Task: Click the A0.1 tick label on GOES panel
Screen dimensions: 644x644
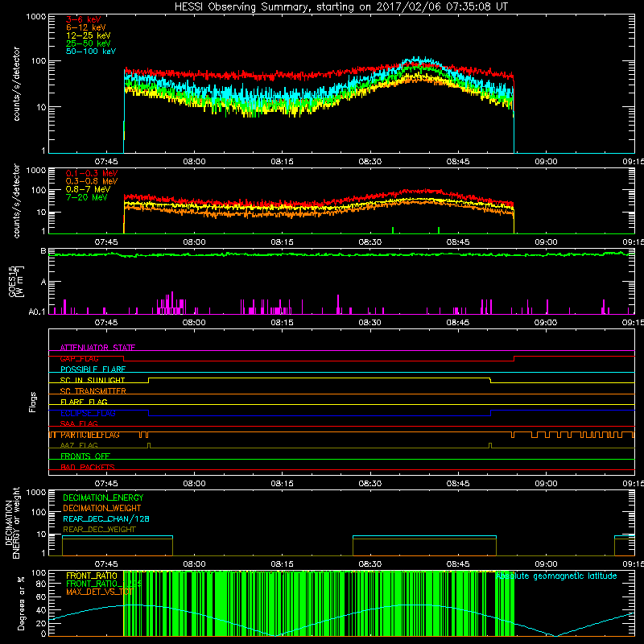Action: pyautogui.click(x=37, y=312)
